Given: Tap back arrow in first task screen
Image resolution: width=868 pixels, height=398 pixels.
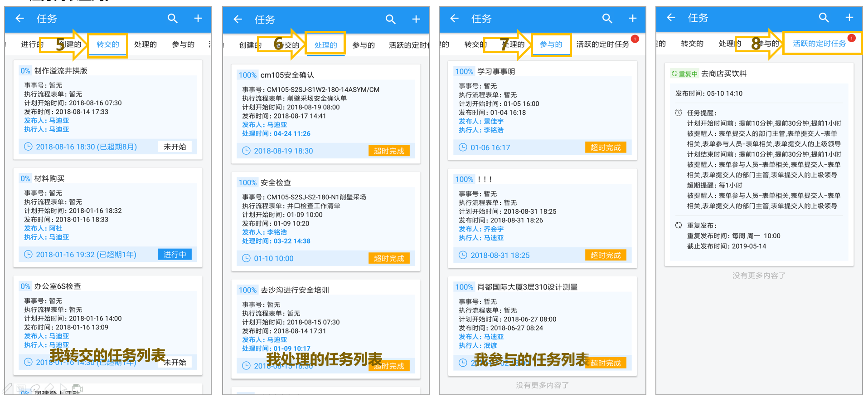Looking at the screenshot, I should 19,18.
